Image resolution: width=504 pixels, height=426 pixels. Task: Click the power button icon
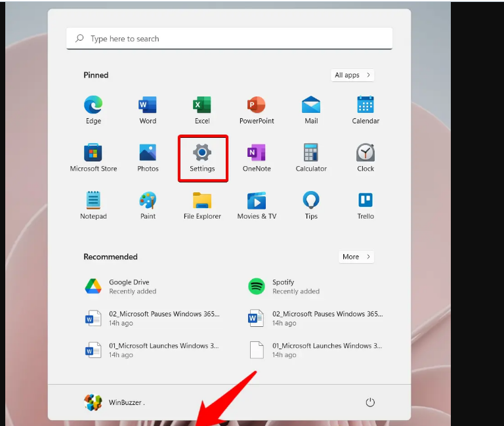pos(370,402)
